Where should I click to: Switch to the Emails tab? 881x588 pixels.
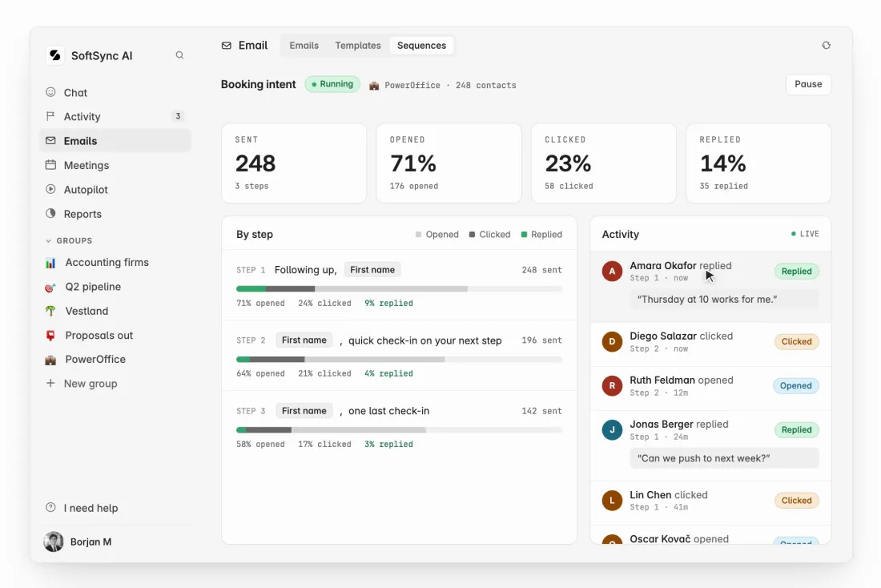(x=304, y=46)
